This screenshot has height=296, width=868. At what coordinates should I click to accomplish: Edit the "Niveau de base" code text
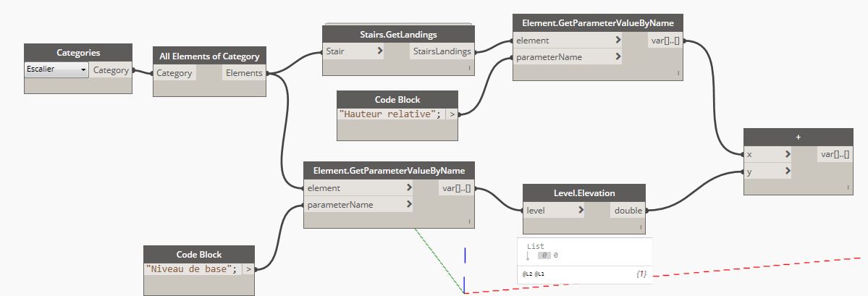click(191, 268)
